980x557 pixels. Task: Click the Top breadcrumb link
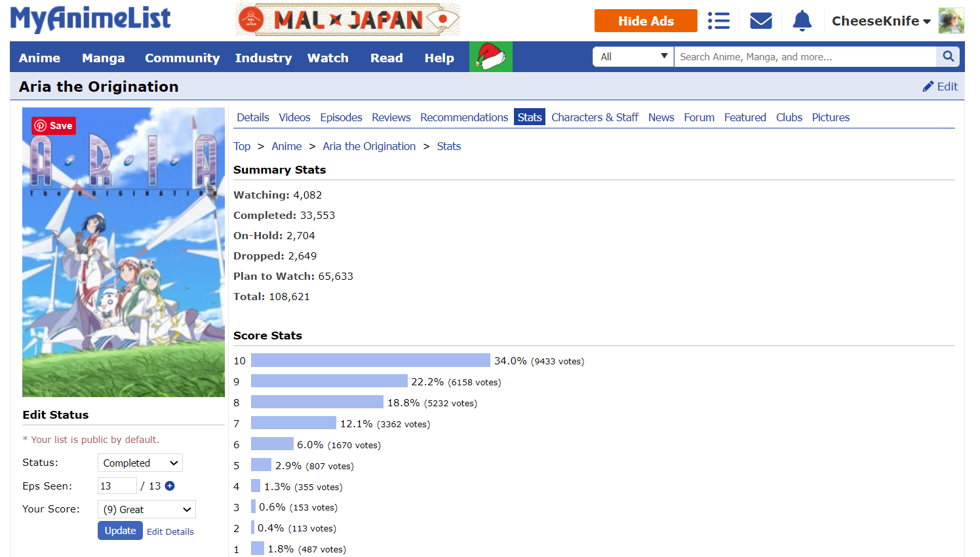[x=242, y=146]
